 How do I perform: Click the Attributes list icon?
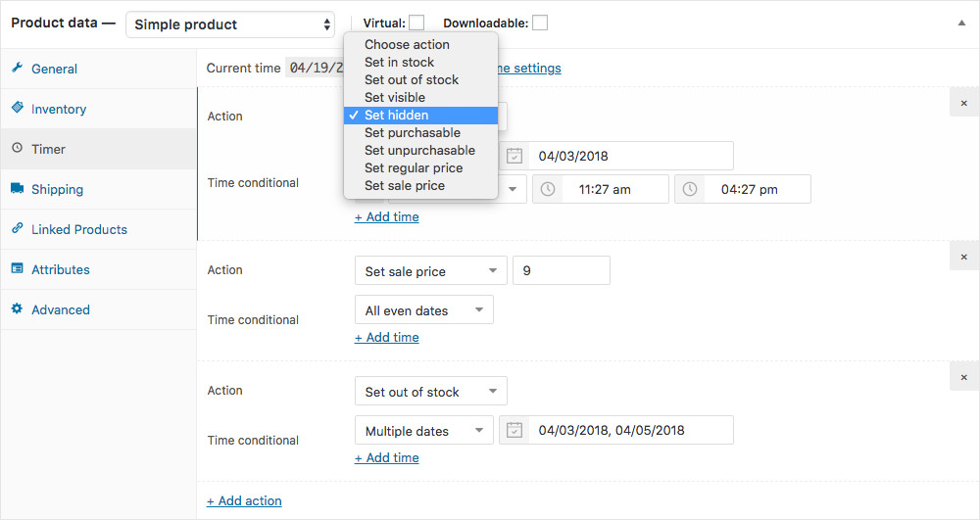[17, 269]
